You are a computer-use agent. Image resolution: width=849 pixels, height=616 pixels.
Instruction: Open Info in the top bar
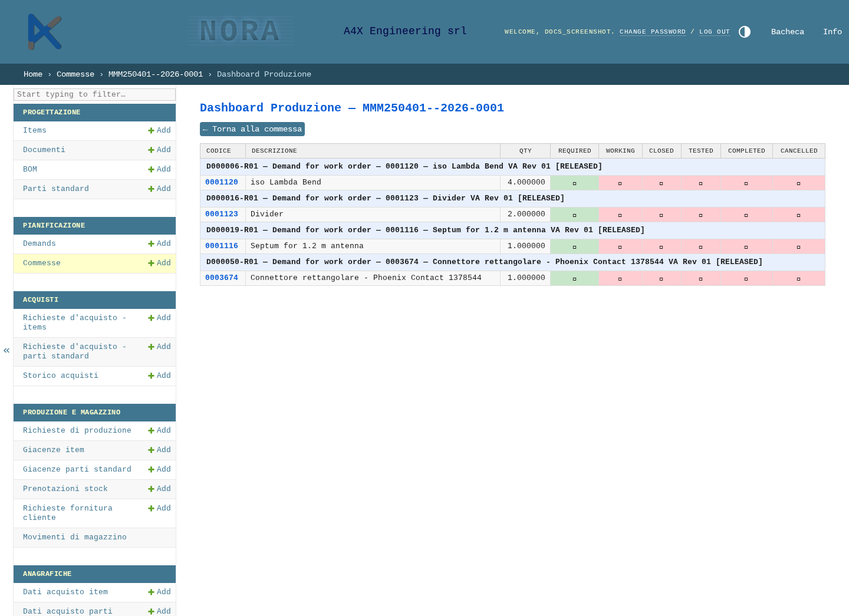click(832, 32)
